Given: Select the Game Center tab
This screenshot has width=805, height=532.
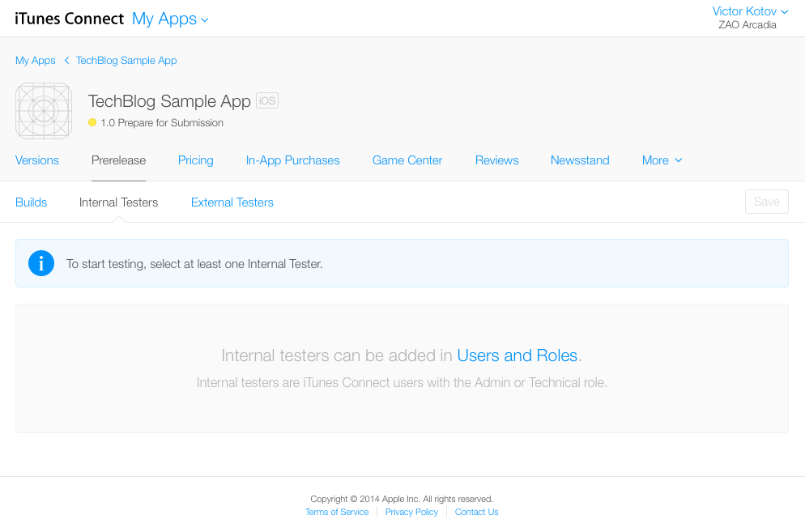Looking at the screenshot, I should coord(407,160).
